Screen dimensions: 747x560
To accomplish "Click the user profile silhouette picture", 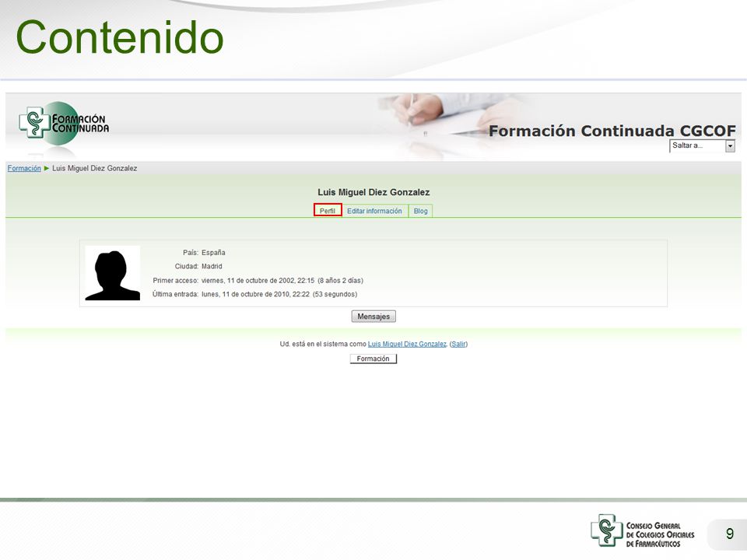I will coord(112,273).
